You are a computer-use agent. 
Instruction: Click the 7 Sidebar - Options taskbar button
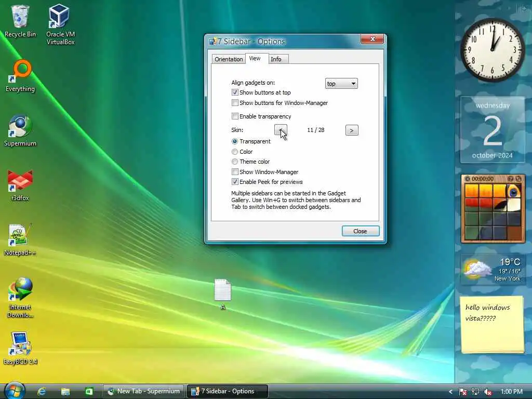[228, 391]
